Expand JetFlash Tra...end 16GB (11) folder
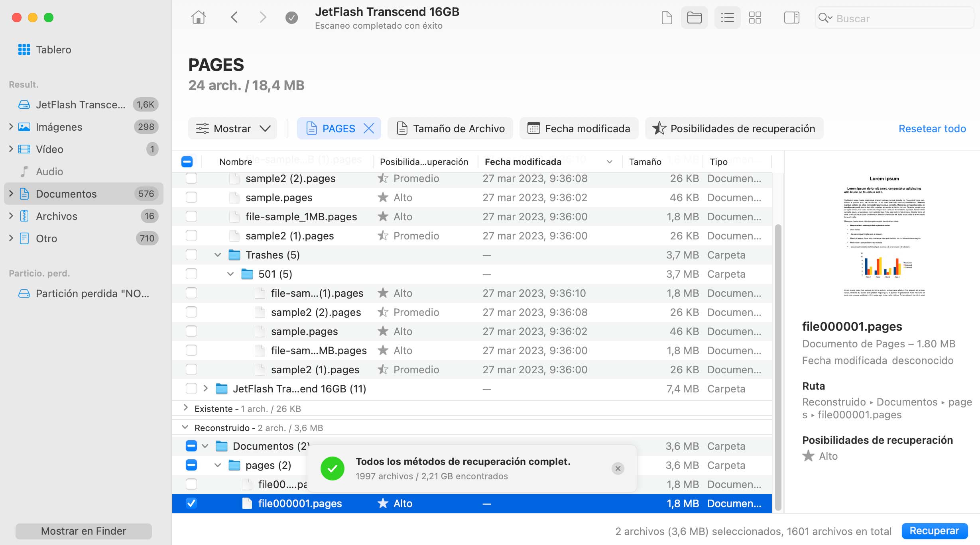 (x=206, y=388)
